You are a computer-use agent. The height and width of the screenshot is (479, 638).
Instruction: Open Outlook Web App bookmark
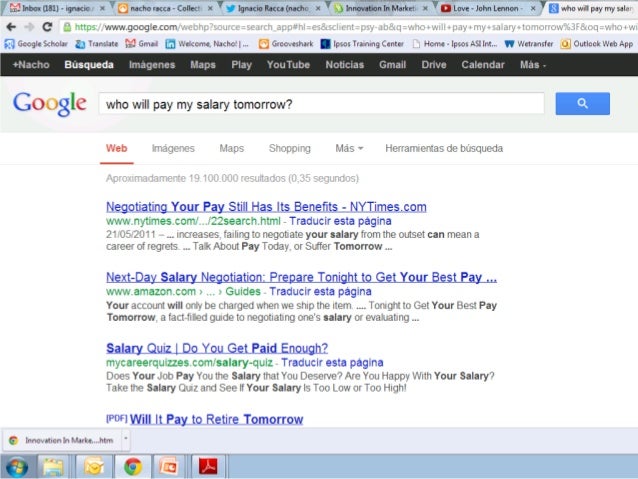click(596, 44)
